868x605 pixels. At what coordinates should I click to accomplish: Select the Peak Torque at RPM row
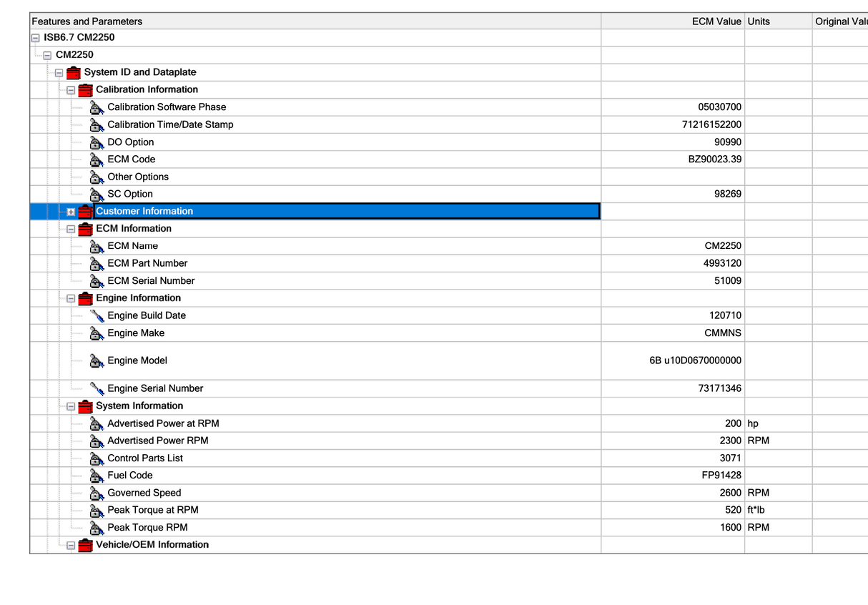152,510
